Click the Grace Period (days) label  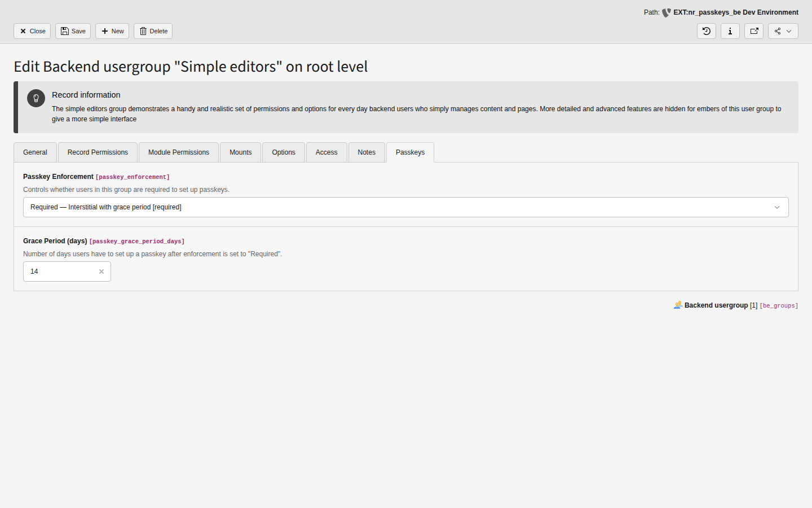pyautogui.click(x=55, y=241)
